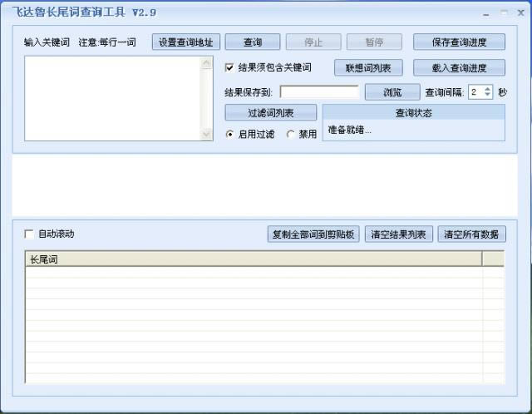
Task: Start search with 查询 button
Action: coord(253,42)
